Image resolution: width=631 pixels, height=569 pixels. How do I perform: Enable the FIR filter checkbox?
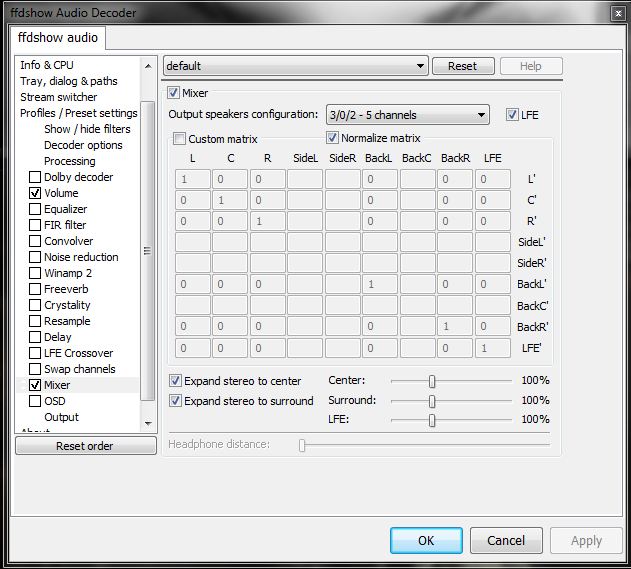pos(35,225)
